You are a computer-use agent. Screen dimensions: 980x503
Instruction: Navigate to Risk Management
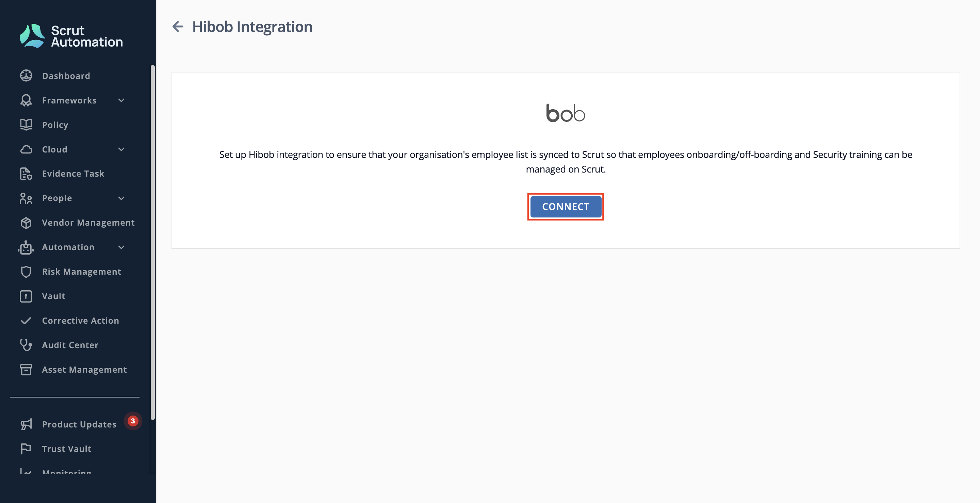point(81,272)
